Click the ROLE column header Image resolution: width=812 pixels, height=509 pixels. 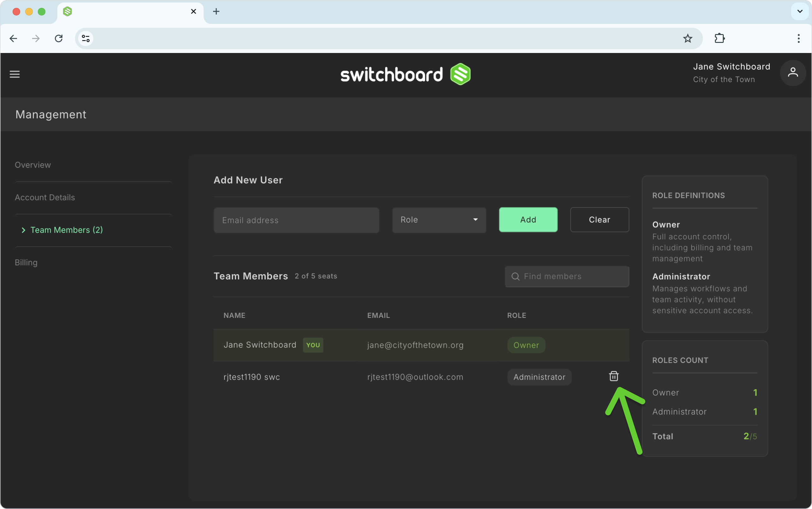[x=516, y=315]
